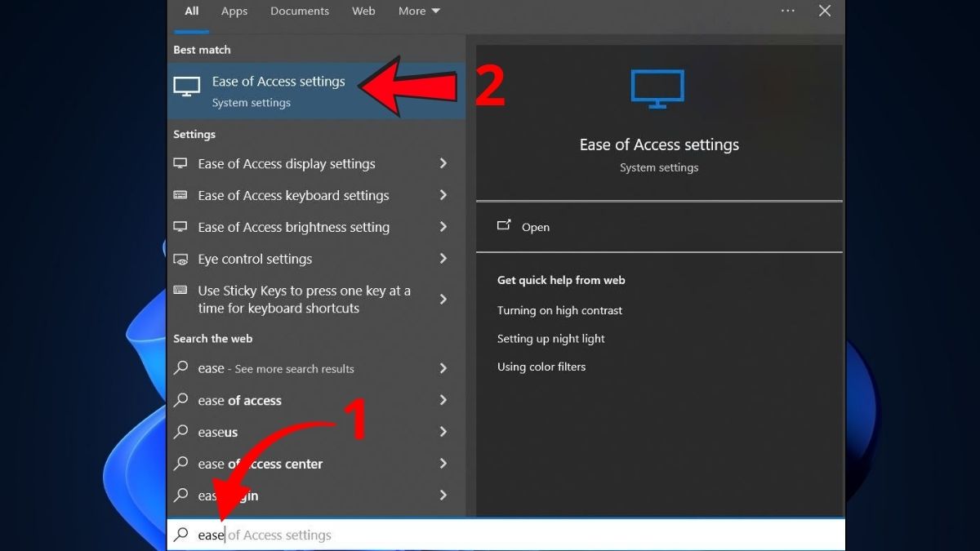This screenshot has width=980, height=551.
Task: Select 'ease - See more search results'
Action: click(276, 368)
